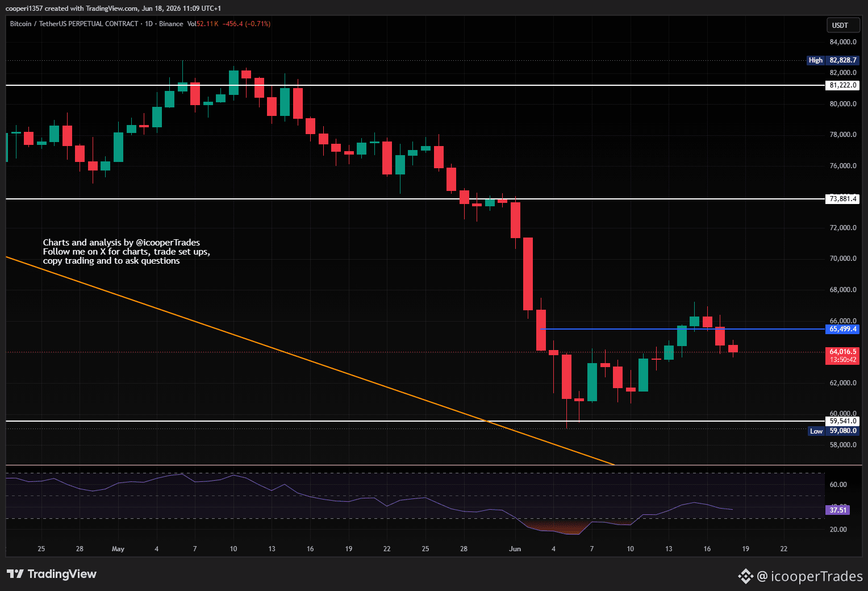
Task: Click the High 82,828.7 marker label
Action: point(833,60)
